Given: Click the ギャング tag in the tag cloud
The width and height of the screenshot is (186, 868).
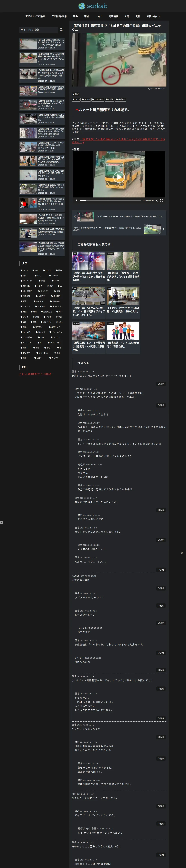Looking at the screenshot, I should (43, 291).
